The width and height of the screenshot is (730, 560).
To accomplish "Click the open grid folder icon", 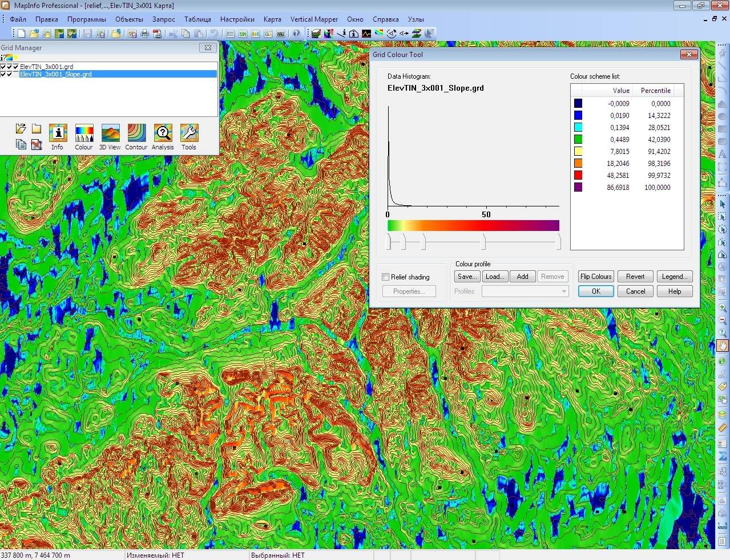I will [x=21, y=129].
